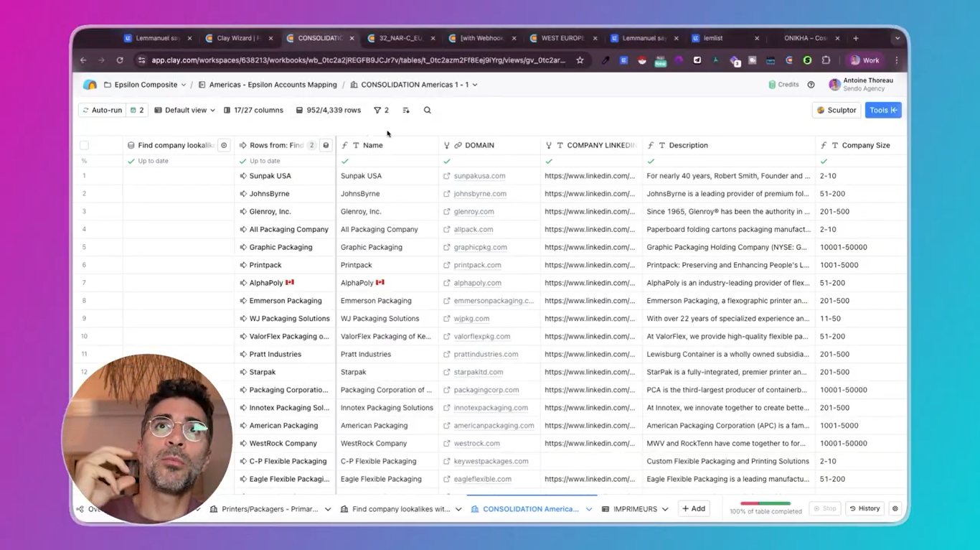This screenshot has height=550, width=980.
Task: Bookmark page with the star icon
Action: [x=580, y=60]
